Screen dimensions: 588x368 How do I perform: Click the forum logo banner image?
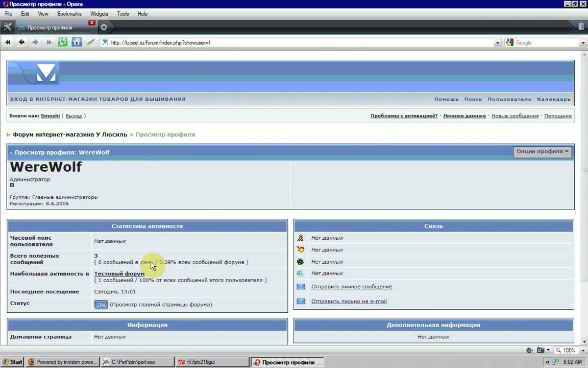(x=34, y=73)
